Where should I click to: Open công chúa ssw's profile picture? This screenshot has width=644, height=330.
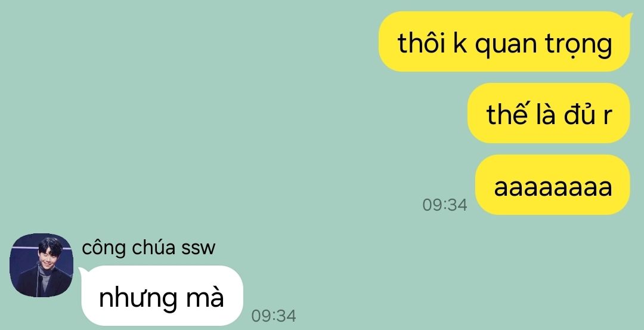[42, 265]
